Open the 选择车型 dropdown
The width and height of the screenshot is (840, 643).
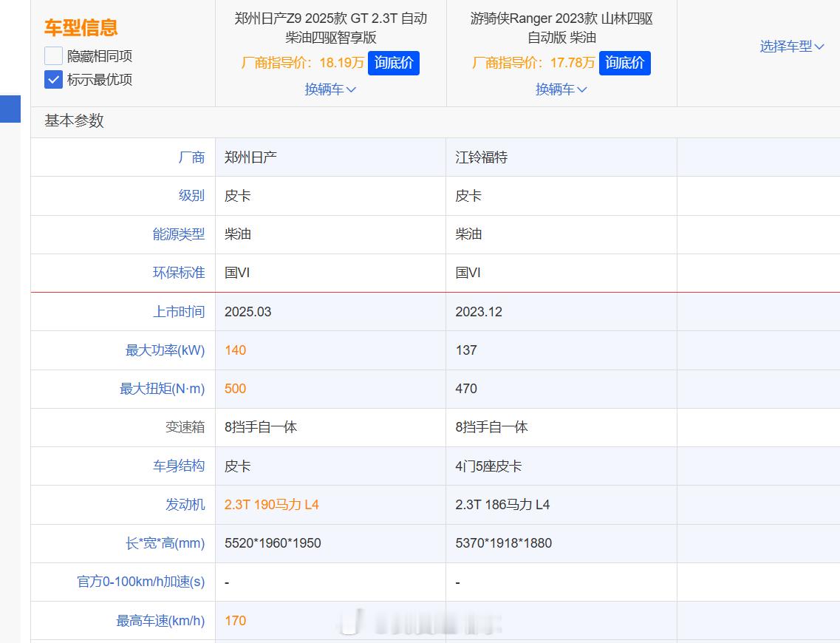[792, 47]
